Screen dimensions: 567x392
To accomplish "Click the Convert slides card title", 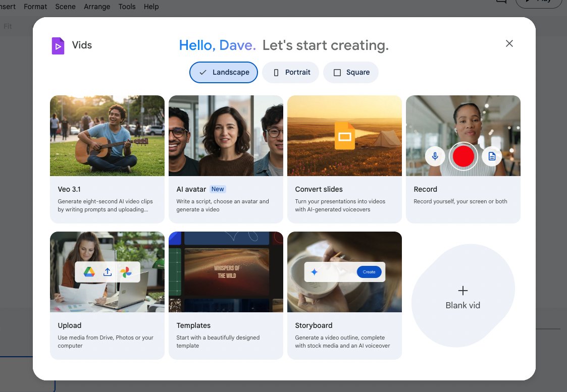I will point(319,189).
